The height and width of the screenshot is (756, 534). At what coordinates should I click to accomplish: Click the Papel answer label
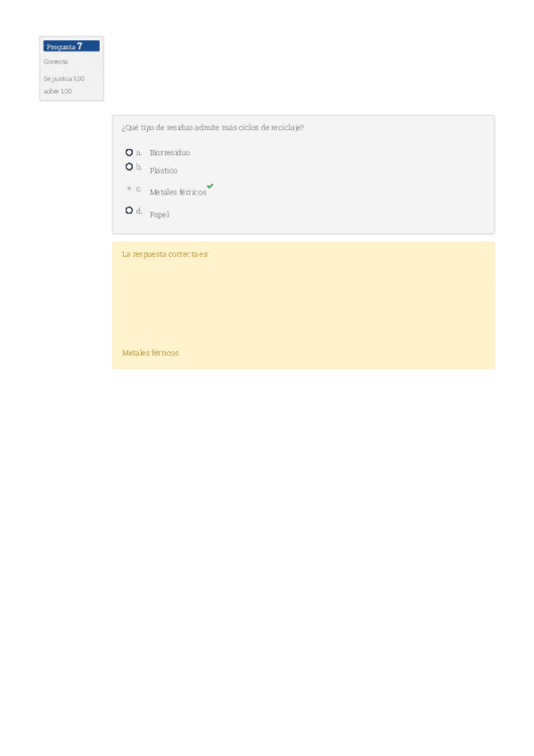(x=159, y=215)
